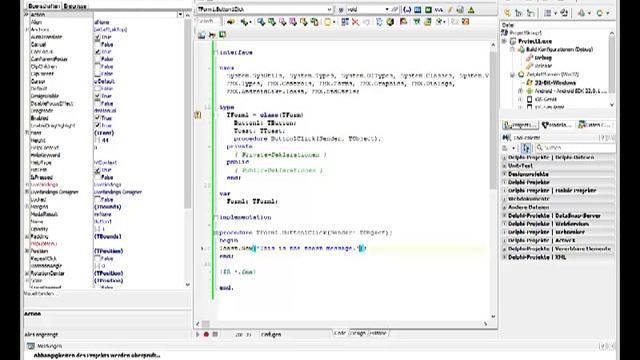Image resolution: width=640 pixels, height=360 pixels.
Task: Expand the Padding property
Action: [27, 236]
